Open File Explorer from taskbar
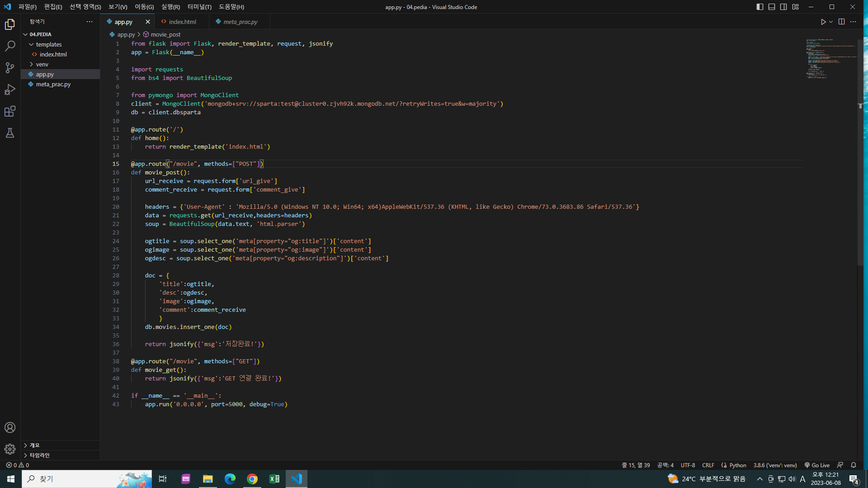Image resolution: width=868 pixels, height=488 pixels. [208, 479]
